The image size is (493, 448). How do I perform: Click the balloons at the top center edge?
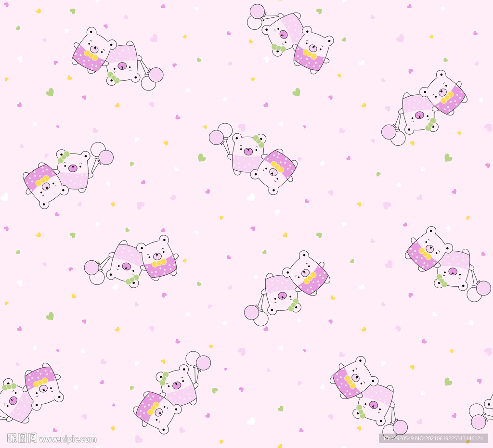point(256,16)
